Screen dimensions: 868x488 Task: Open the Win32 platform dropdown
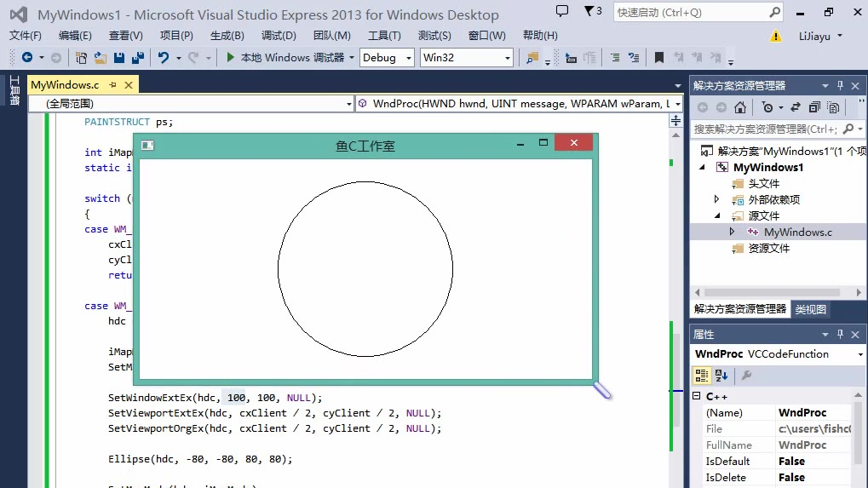507,58
